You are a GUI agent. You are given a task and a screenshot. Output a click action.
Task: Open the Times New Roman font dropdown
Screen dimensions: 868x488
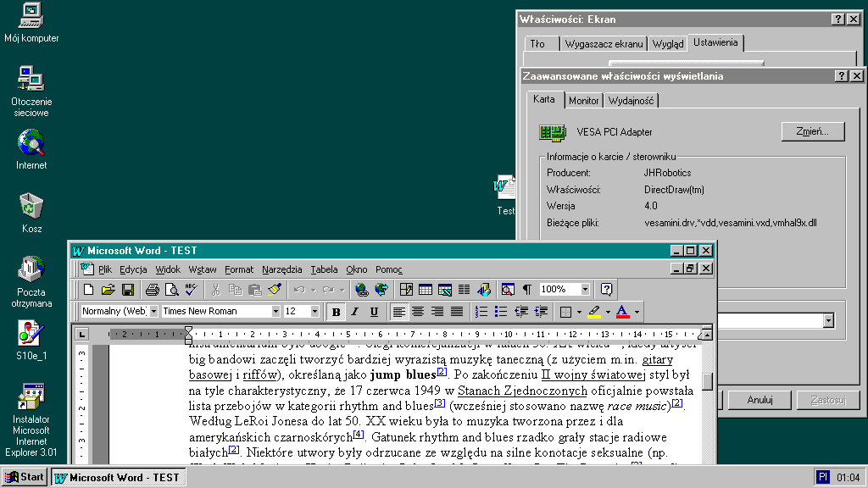pyautogui.click(x=275, y=312)
